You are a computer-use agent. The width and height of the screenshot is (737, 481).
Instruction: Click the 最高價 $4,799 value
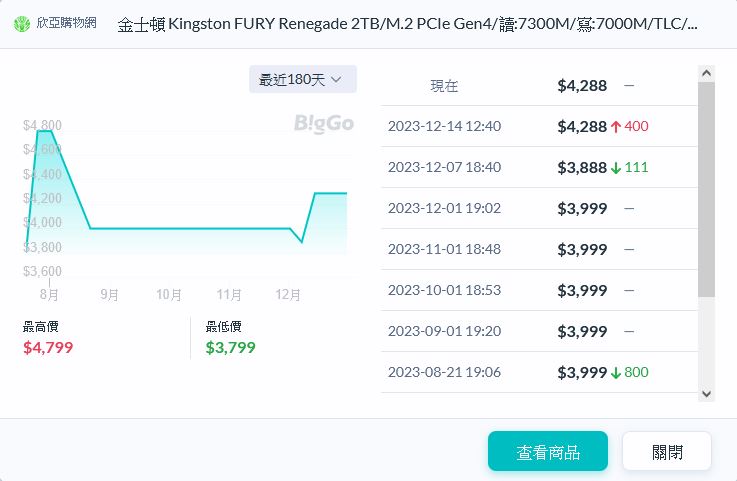point(48,348)
